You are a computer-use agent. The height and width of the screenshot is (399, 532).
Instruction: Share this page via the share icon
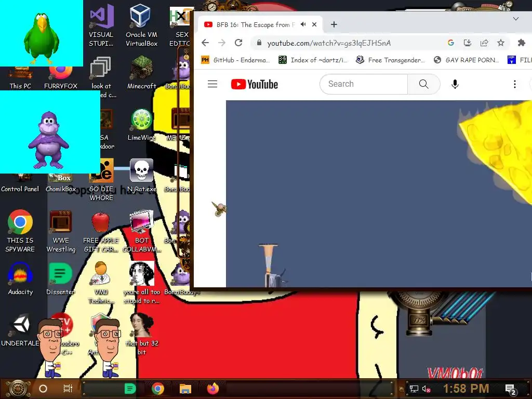(x=484, y=43)
